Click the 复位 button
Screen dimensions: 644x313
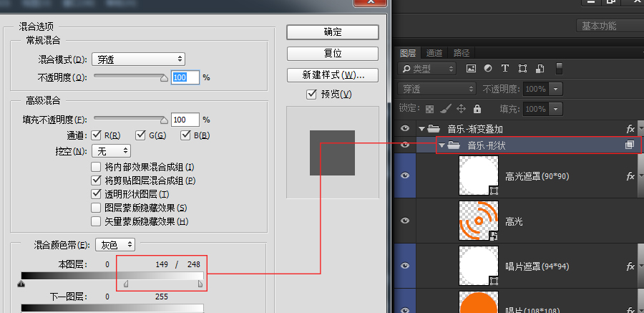[333, 54]
